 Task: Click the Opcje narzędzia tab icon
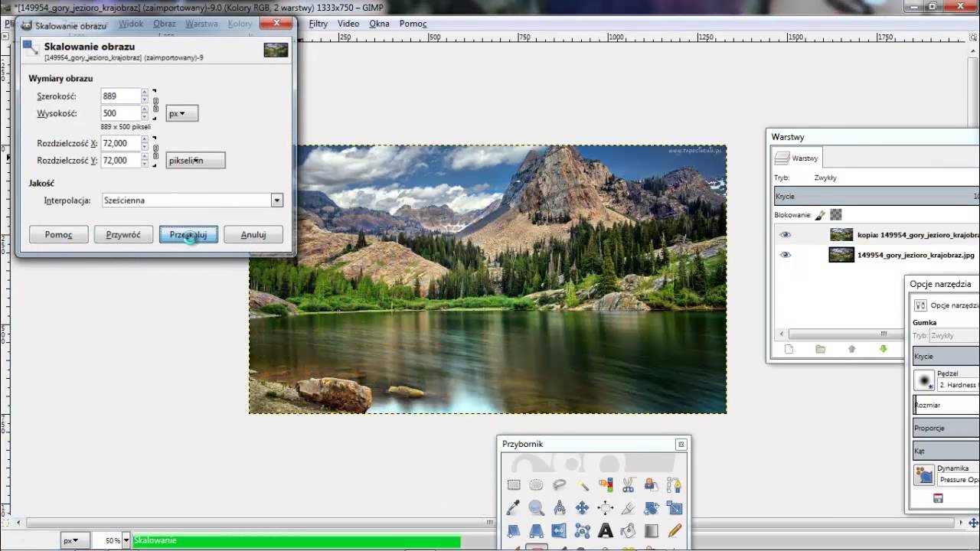pos(920,305)
